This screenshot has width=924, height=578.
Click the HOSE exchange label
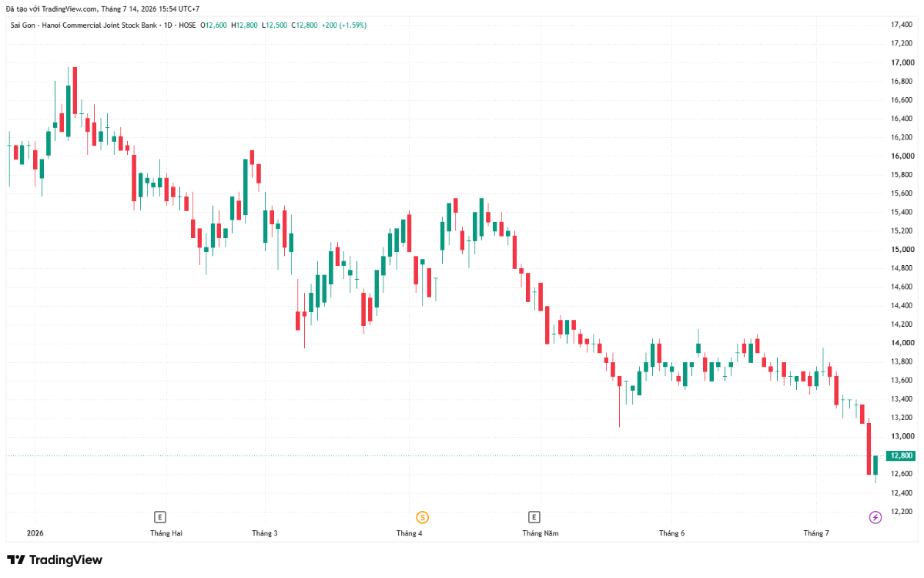coord(187,25)
